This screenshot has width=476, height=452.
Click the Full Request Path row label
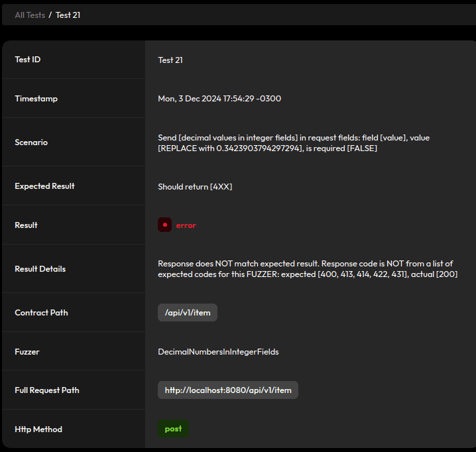(46, 390)
